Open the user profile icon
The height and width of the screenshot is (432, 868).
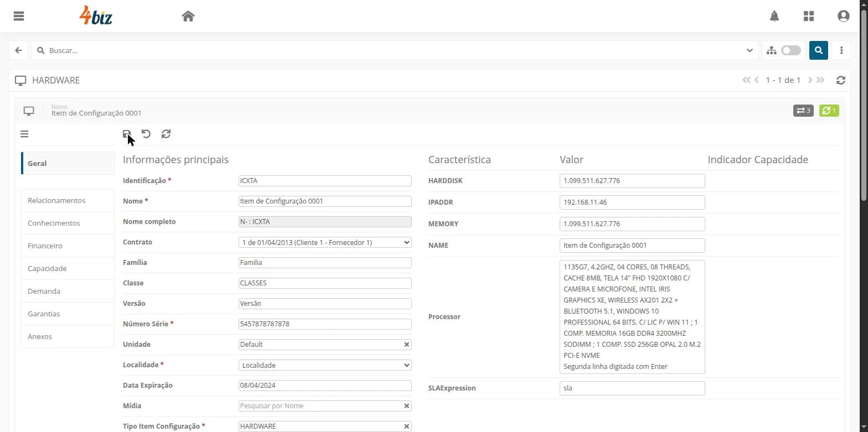(844, 16)
